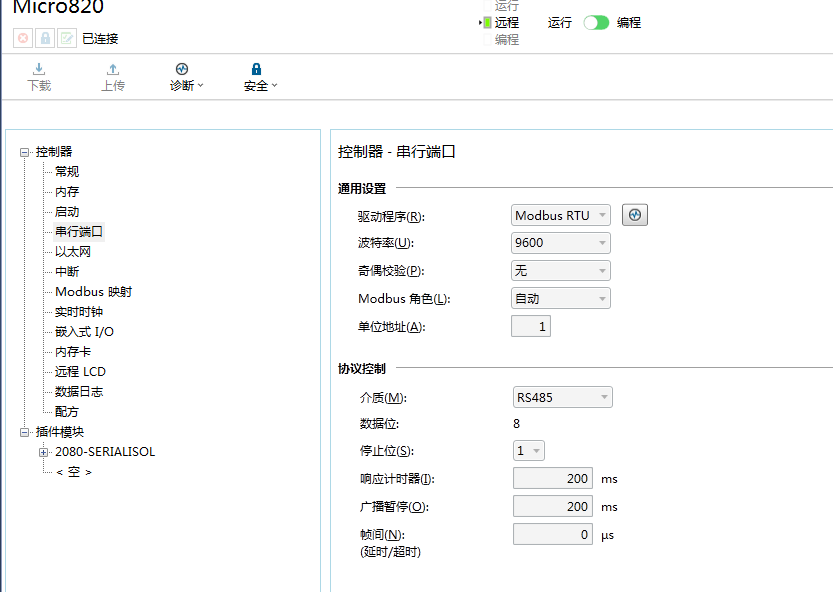This screenshot has height=592, width=833.
Task: Select 实时时钟 in the tree
Action: pyautogui.click(x=79, y=311)
